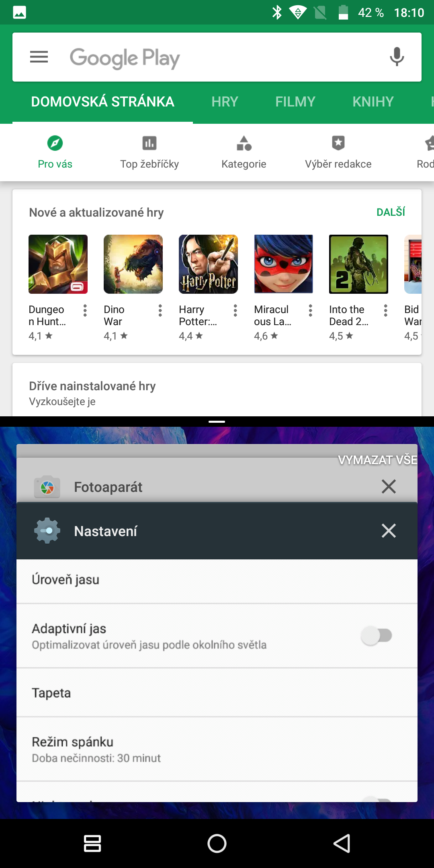The height and width of the screenshot is (868, 434).
Task: Open the Kategorie section
Action: click(x=244, y=153)
